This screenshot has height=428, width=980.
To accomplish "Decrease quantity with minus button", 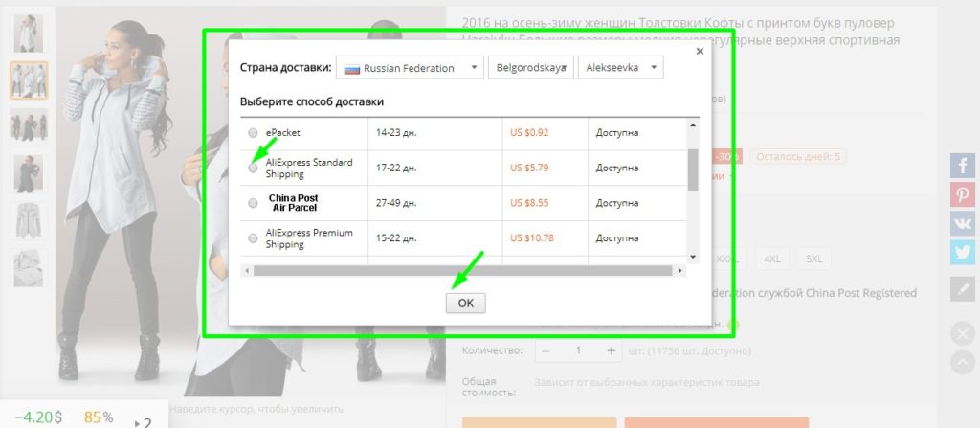I will click(546, 351).
